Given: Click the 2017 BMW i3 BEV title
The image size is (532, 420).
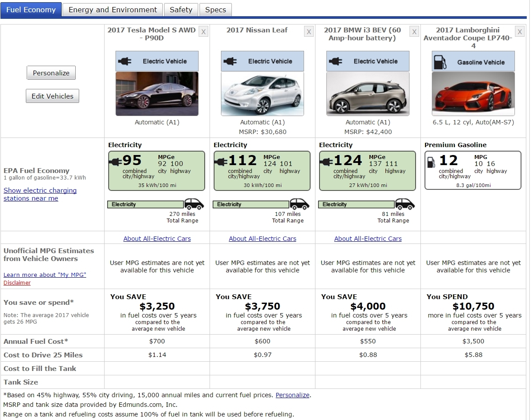Looking at the screenshot, I should (362, 34).
